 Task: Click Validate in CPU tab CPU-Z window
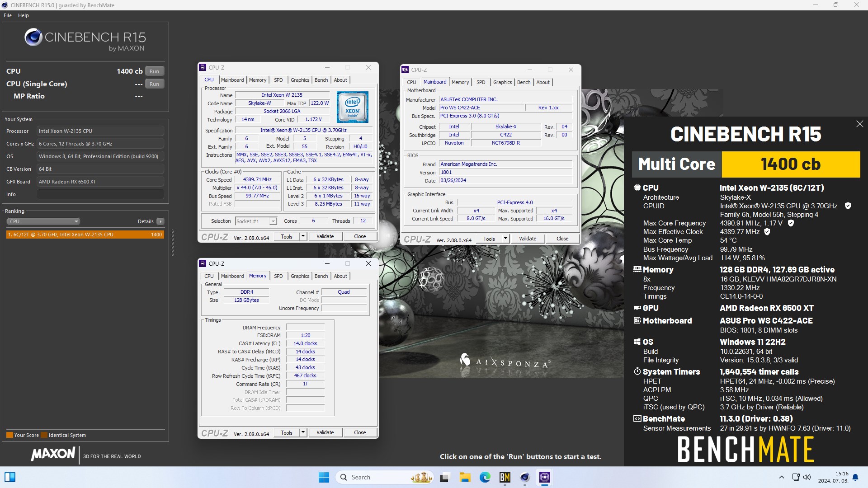(325, 236)
